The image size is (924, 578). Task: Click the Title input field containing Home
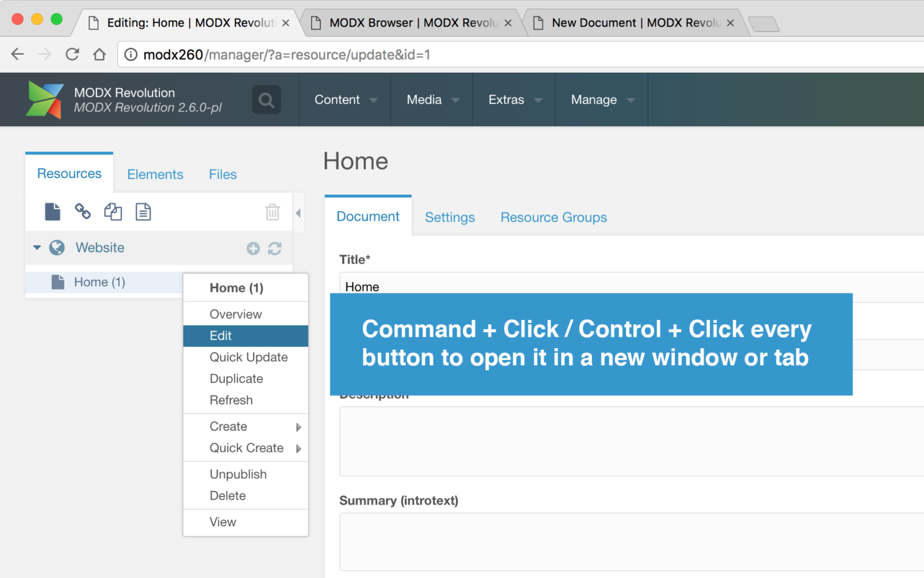click(632, 287)
